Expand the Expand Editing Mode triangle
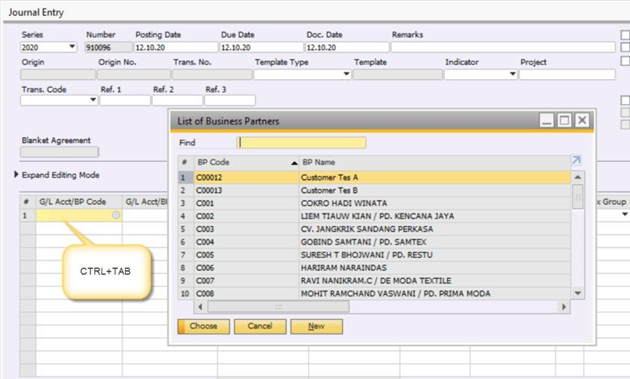630x379 pixels. (x=16, y=174)
